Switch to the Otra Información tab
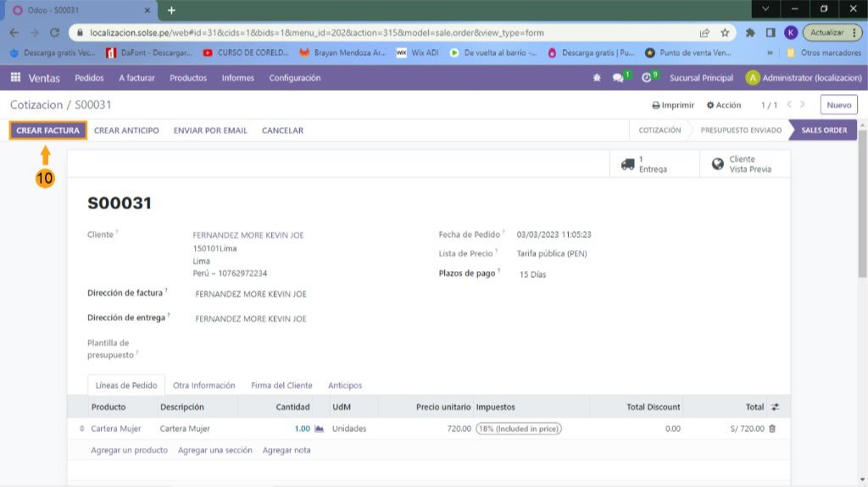 point(203,385)
